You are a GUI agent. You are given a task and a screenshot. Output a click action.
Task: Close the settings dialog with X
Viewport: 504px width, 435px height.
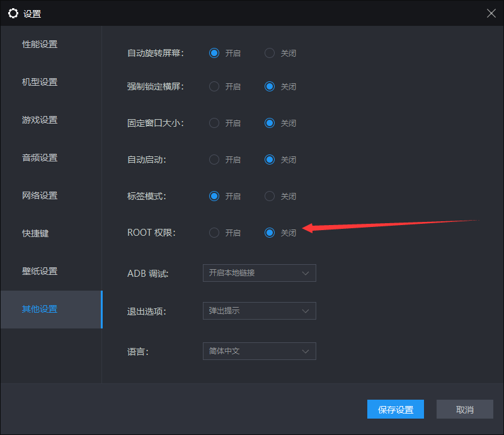pyautogui.click(x=491, y=13)
